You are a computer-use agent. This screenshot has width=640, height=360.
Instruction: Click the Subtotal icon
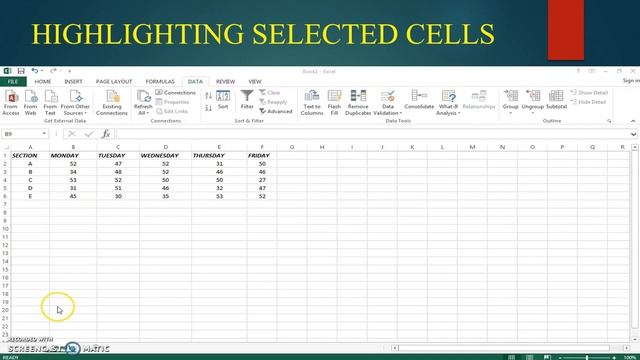click(x=556, y=100)
